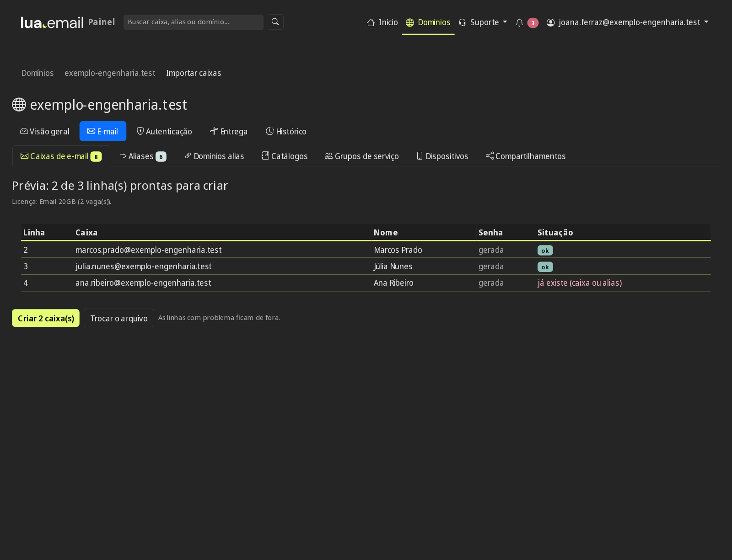The height and width of the screenshot is (560, 732).
Task: Click the ok badge in Marcos Prado row
Action: pos(545,251)
